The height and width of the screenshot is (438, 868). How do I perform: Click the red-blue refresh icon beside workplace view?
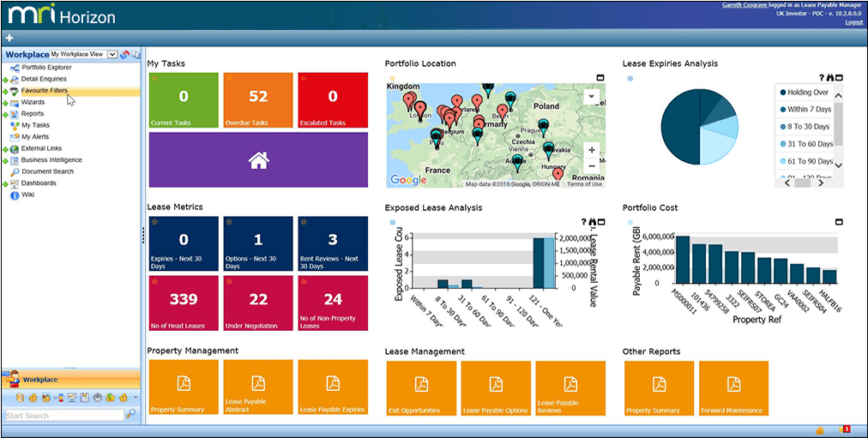(x=124, y=54)
